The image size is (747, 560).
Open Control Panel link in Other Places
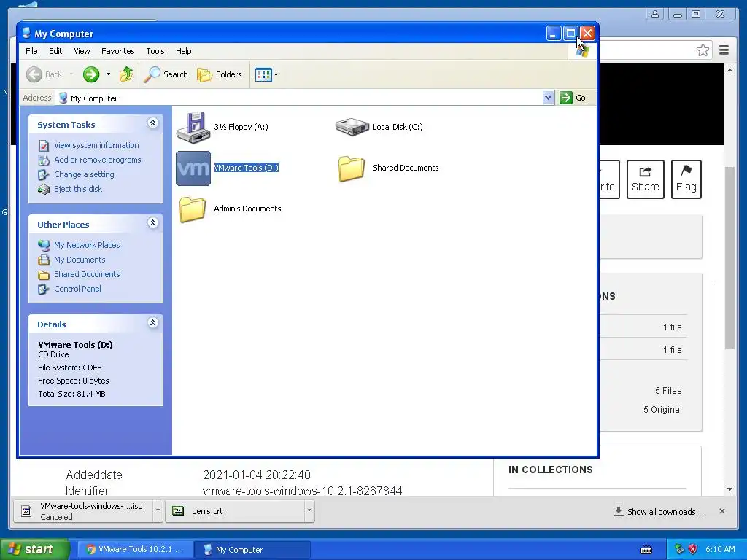[77, 289]
